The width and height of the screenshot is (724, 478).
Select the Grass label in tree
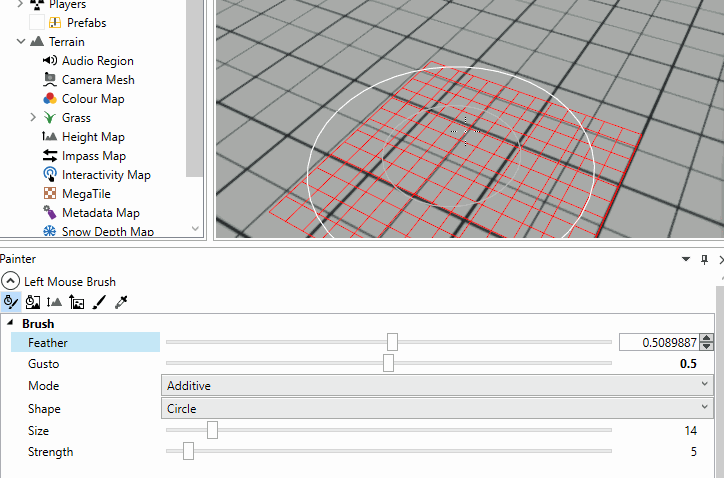pyautogui.click(x=76, y=118)
